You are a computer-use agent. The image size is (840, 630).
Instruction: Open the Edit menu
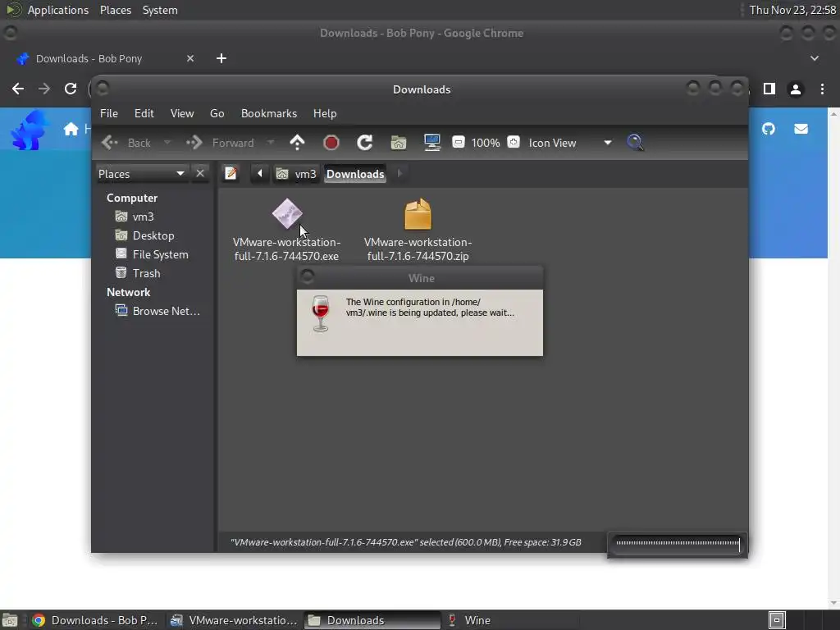(144, 113)
